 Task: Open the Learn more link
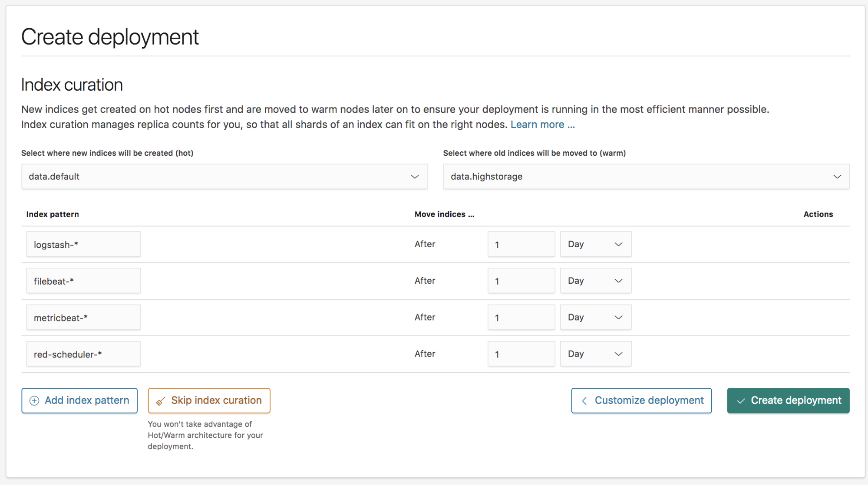[x=543, y=125]
